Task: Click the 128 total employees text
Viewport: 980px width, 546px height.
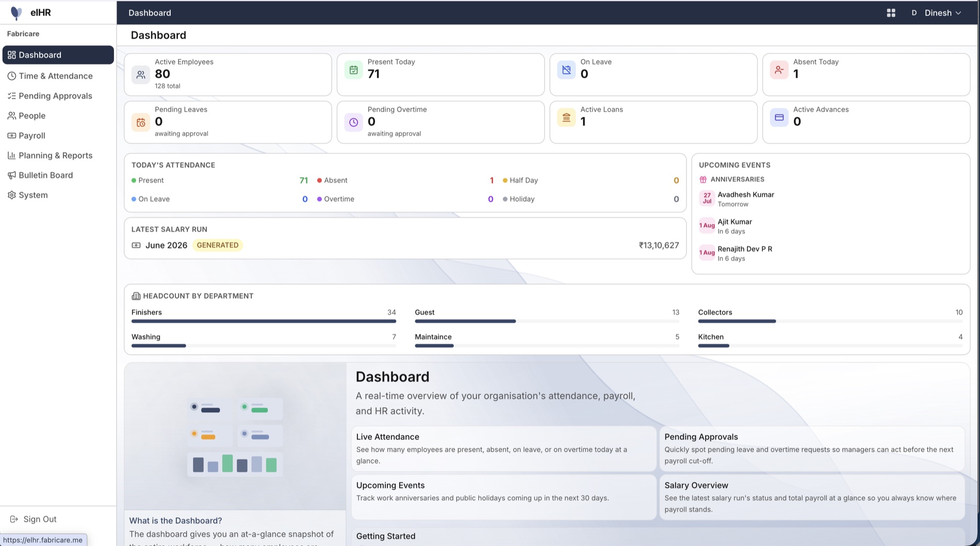Action: coord(168,86)
